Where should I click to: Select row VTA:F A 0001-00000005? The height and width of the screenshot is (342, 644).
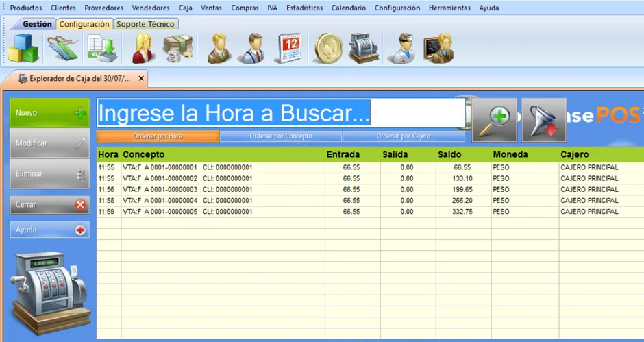(x=370, y=212)
